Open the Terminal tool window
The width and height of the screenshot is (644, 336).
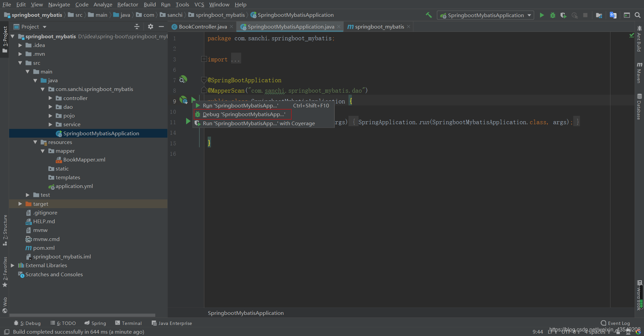(128, 323)
